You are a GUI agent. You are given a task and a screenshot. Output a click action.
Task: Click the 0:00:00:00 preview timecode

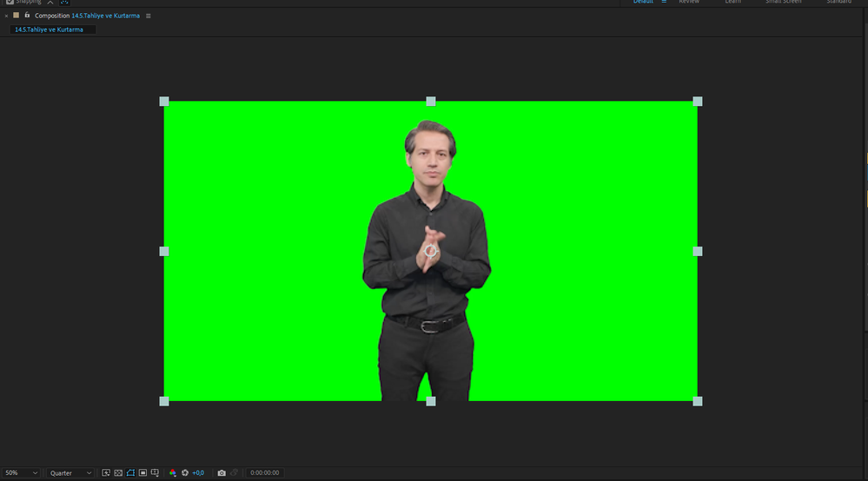point(265,472)
